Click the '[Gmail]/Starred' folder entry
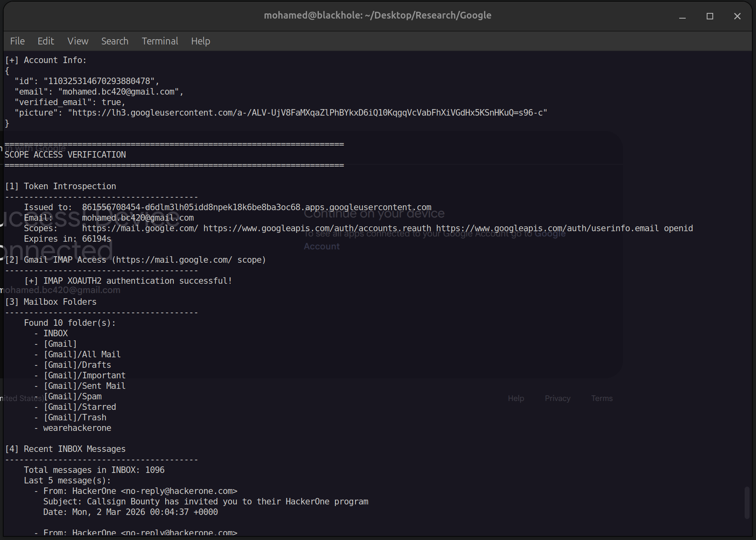Screen dimensions: 756x540 click(x=80, y=407)
